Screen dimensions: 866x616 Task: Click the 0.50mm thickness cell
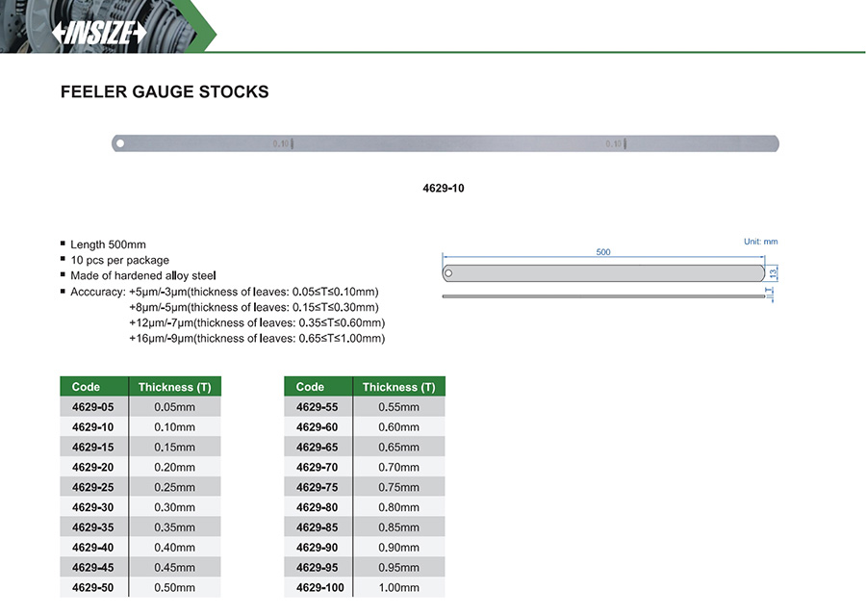pos(174,587)
